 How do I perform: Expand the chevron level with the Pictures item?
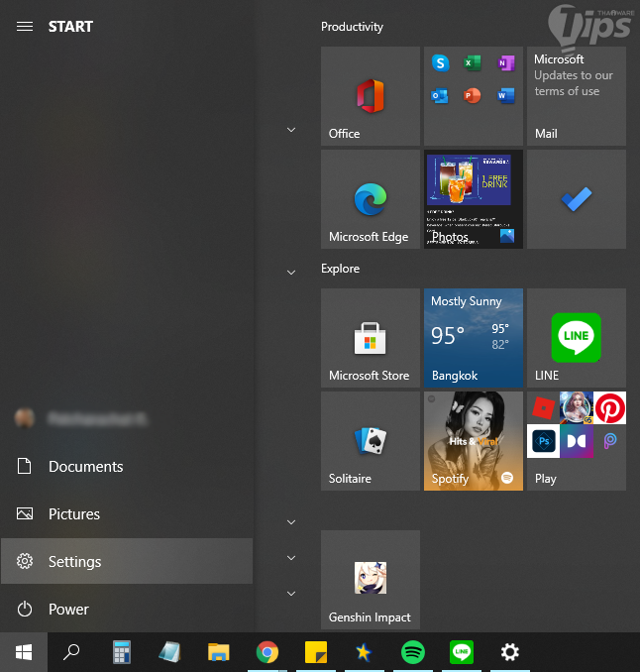(291, 522)
